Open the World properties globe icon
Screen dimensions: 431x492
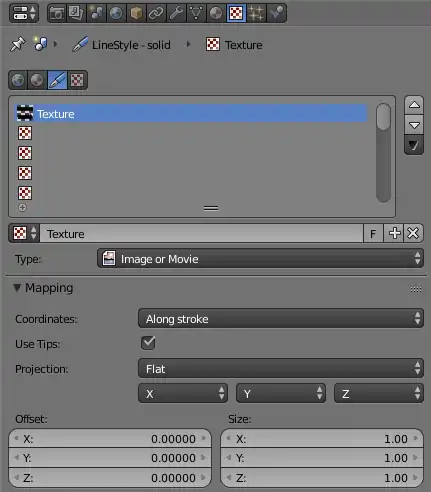coord(116,13)
